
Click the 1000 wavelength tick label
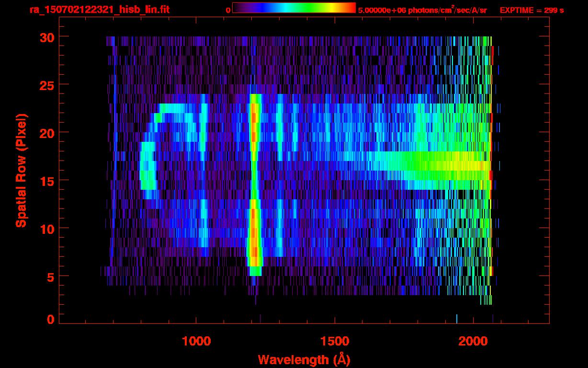(196, 341)
